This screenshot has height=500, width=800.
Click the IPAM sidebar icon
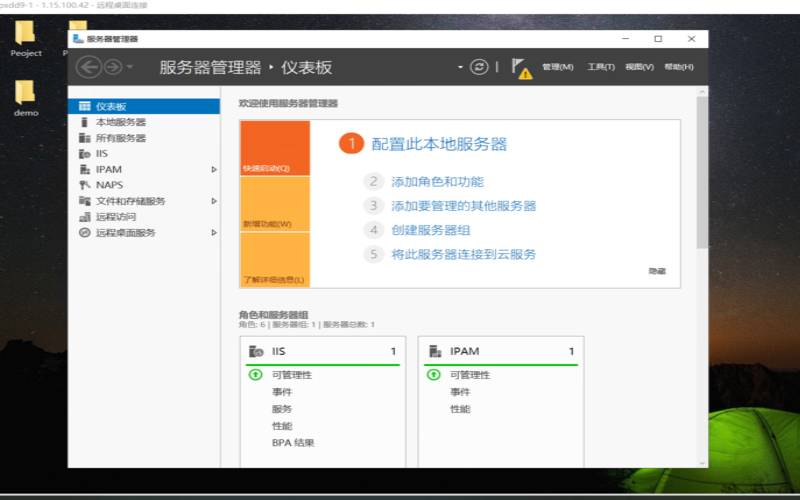point(85,169)
